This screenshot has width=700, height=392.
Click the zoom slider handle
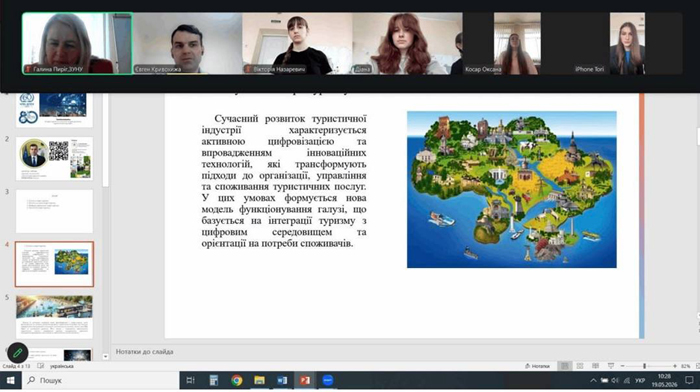[x=644, y=366]
